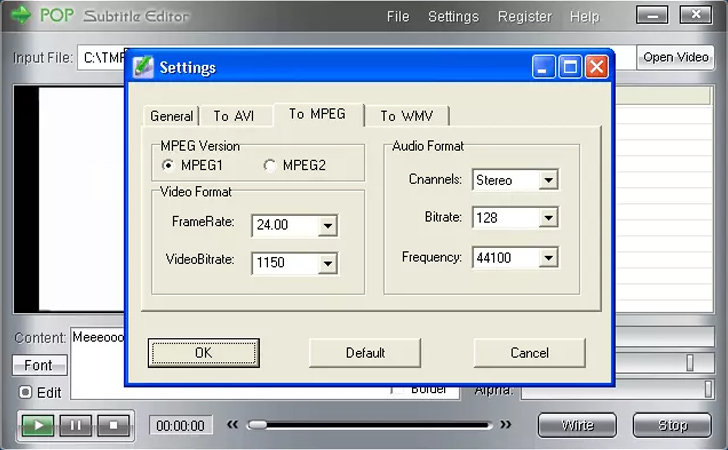
Task: Switch to the To WMV tab
Action: (407, 116)
